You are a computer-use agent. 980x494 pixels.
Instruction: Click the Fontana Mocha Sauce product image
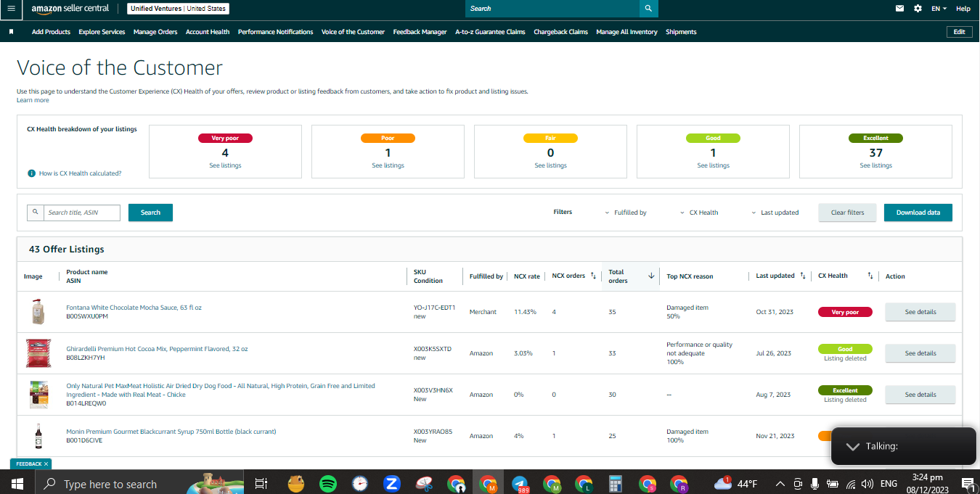[x=38, y=312]
